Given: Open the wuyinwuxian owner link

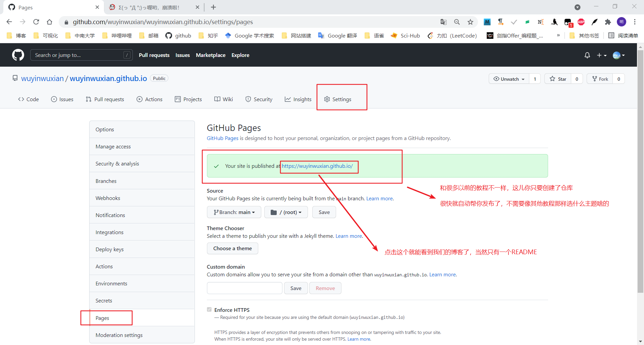Looking at the screenshot, I should (42, 78).
